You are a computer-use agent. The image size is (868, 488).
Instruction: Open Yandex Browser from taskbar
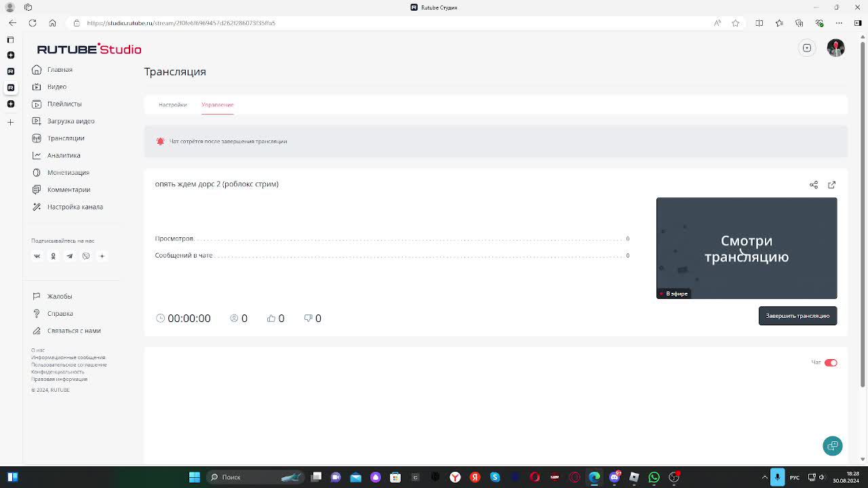[456, 477]
